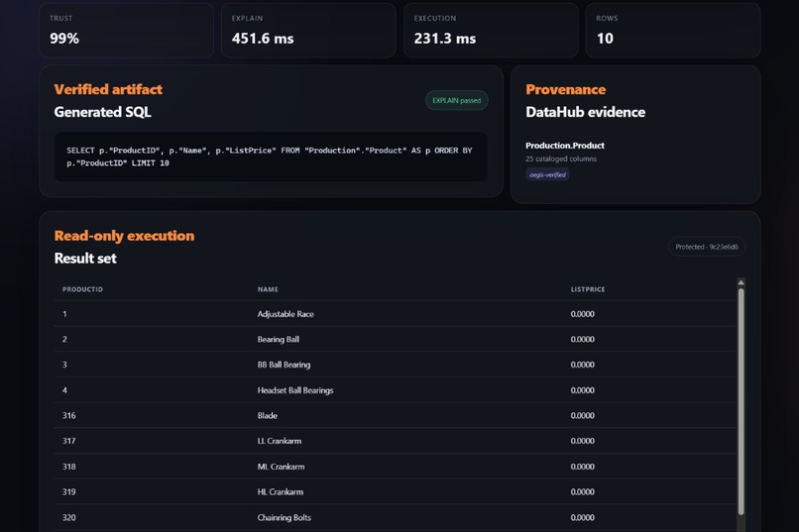Click the NAME column header

click(x=268, y=289)
